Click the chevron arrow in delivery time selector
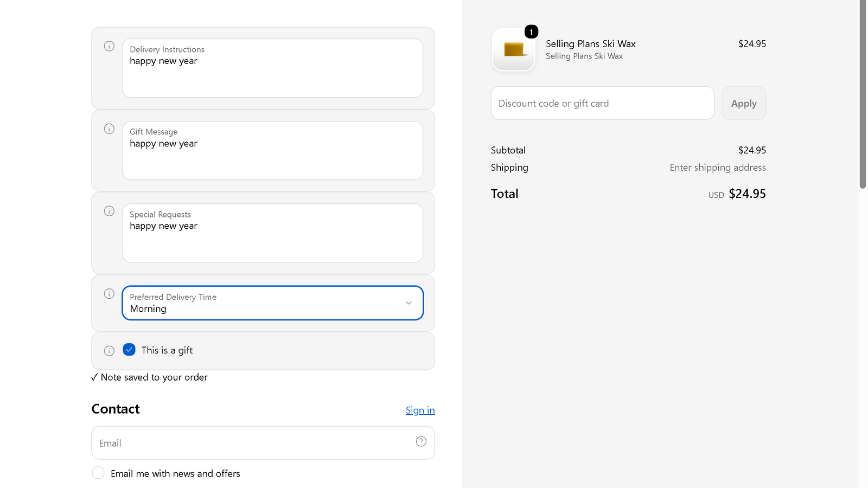The width and height of the screenshot is (868, 488). click(409, 303)
